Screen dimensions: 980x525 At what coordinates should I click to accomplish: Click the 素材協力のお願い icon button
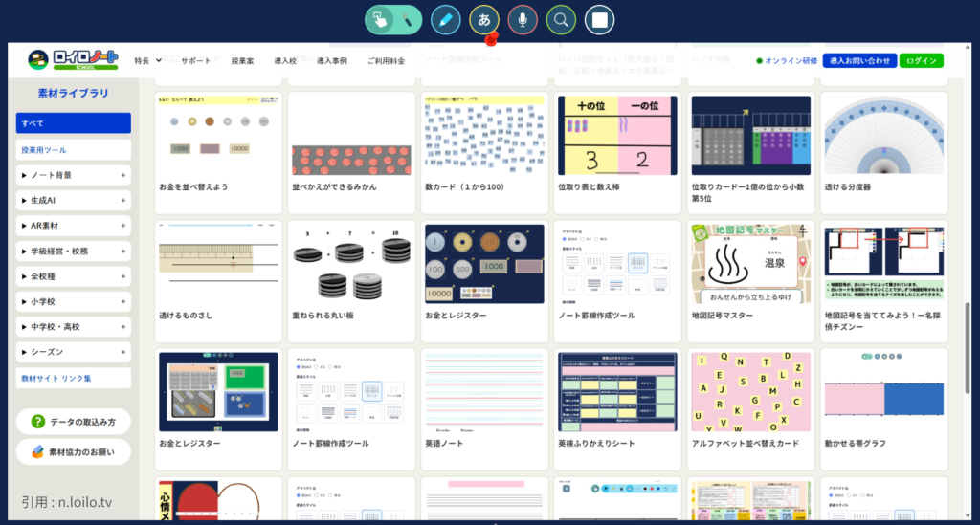(38, 451)
